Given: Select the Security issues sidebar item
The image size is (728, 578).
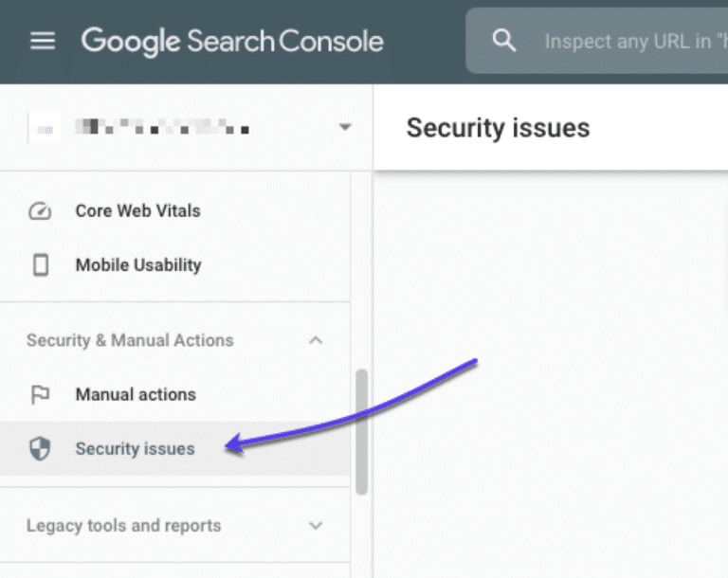Looking at the screenshot, I should coord(136,449).
